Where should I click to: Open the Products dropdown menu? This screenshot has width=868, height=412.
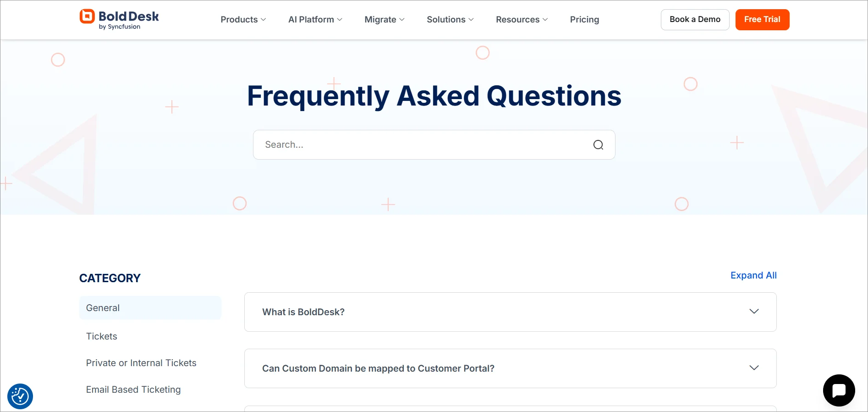(243, 20)
